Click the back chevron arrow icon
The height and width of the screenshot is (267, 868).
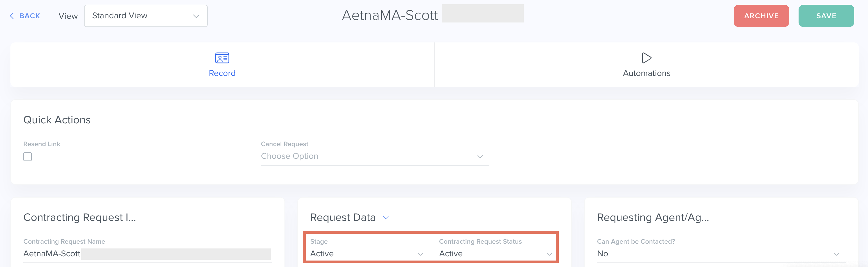[x=12, y=16]
